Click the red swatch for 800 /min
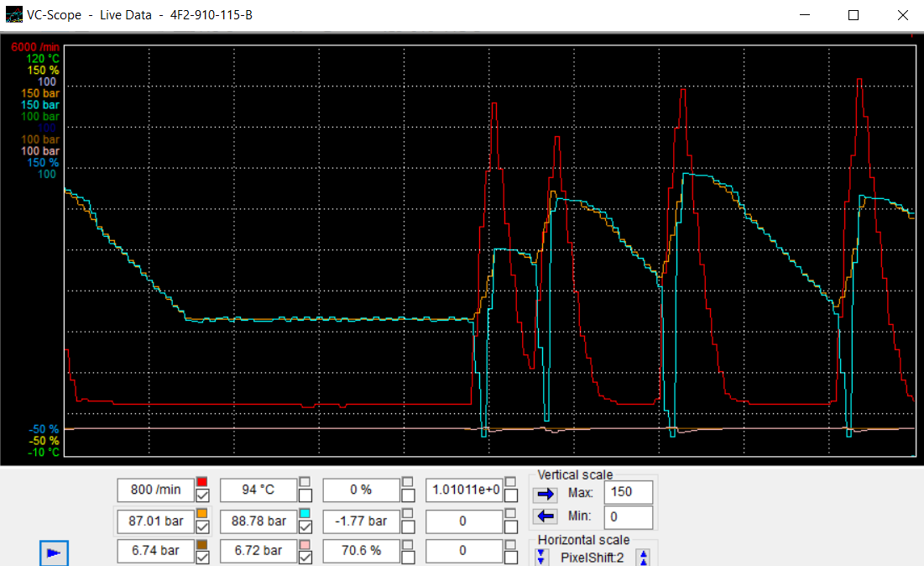The image size is (924, 566). click(202, 482)
